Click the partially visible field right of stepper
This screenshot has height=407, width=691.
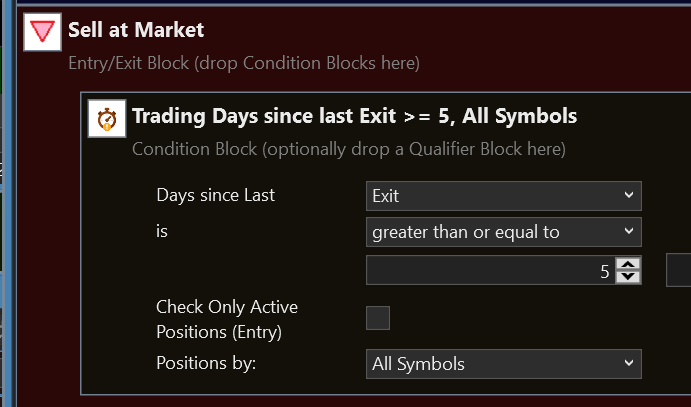pos(679,270)
